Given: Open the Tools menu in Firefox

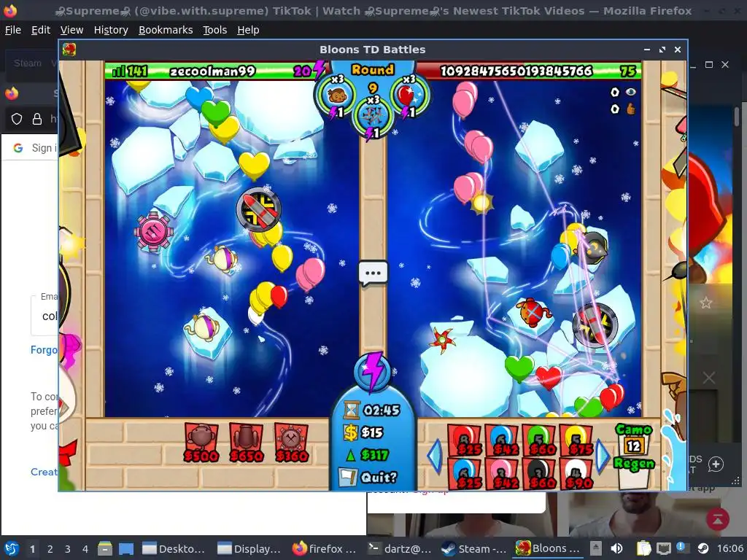Looking at the screenshot, I should coord(215,30).
